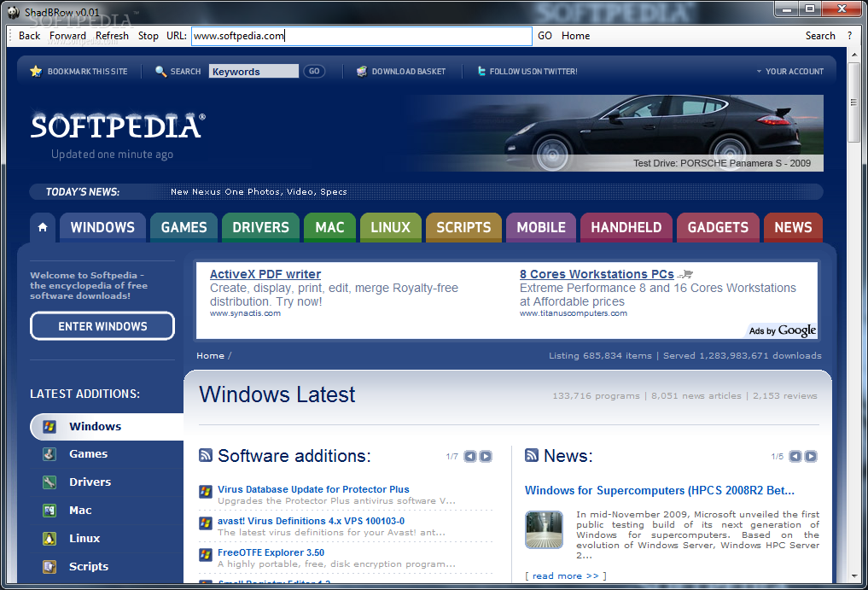Click the toolbar question mark help
Viewport: 868px width, 590px height.
click(x=850, y=36)
